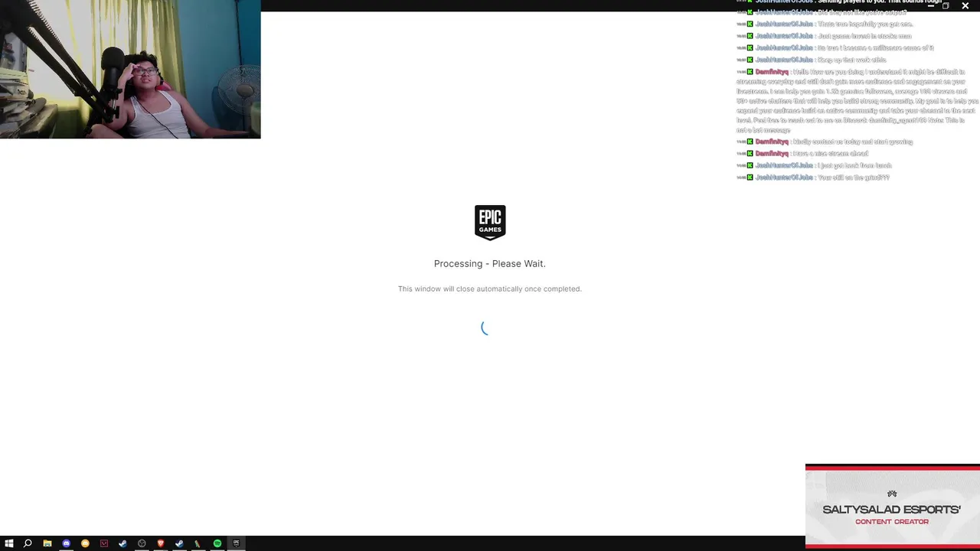Restore down the Epic Games window
Image resolution: width=980 pixels, height=551 pixels.
946,5
